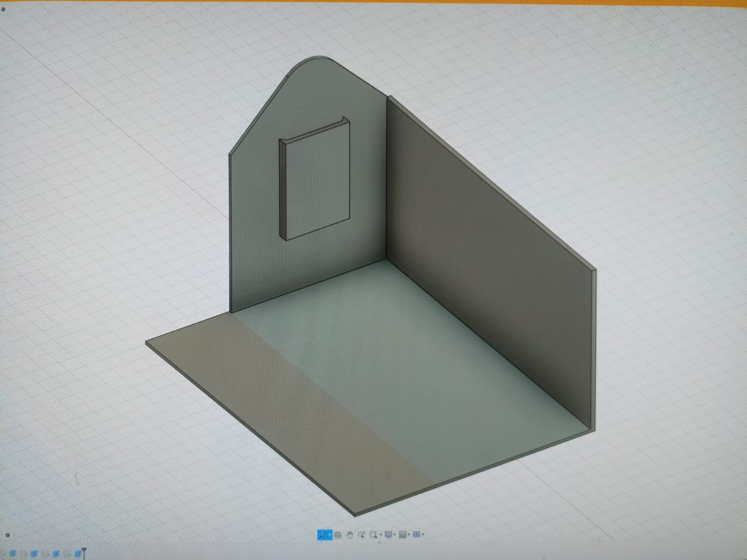This screenshot has height=560, width=747.
Task: Expand the Display Settings dropdown arrow
Action: tap(395, 535)
